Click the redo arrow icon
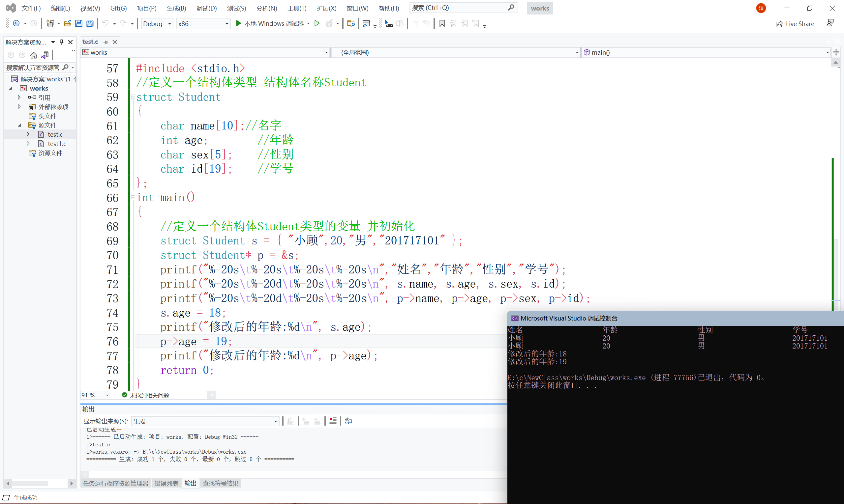844x504 pixels. (x=123, y=23)
